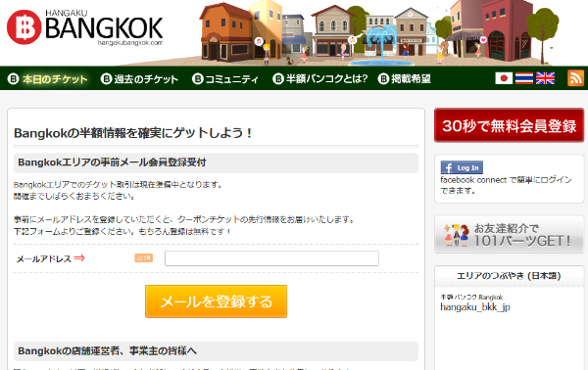Click the 半額バンコク Bangkok account name
Screen dimensions: 588x370
click(x=471, y=297)
